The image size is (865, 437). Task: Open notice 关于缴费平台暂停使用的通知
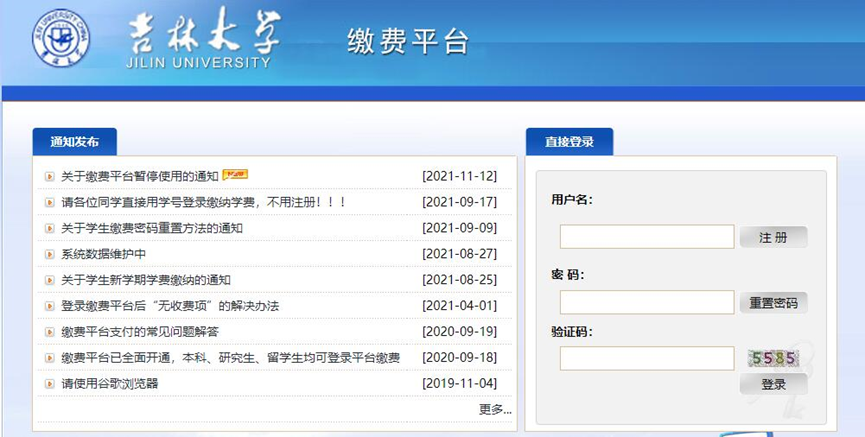pos(139,176)
